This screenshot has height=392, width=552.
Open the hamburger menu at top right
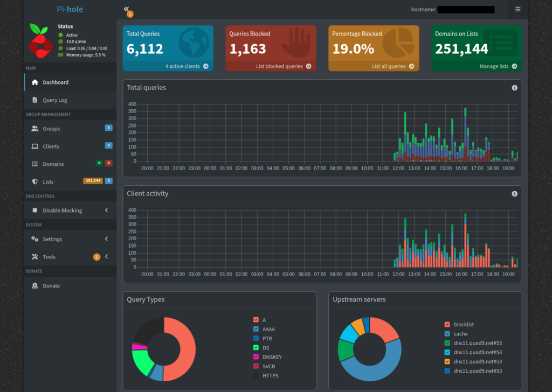click(x=517, y=9)
